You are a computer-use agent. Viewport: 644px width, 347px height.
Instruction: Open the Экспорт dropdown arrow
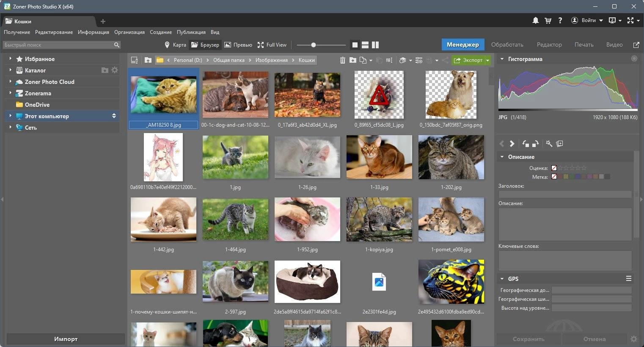(487, 60)
